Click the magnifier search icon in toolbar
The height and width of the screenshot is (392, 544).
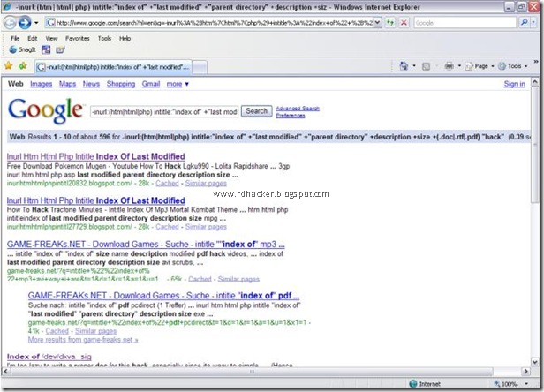click(x=524, y=23)
